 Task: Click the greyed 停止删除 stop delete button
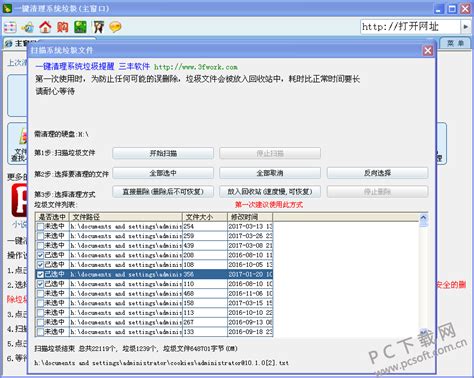point(378,192)
